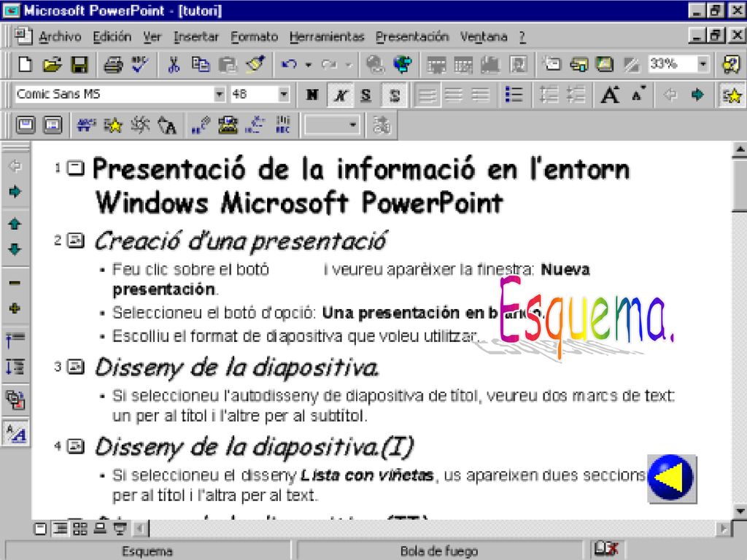
Task: Insert a hyperlink using the globe-link icon
Action: coord(375,64)
